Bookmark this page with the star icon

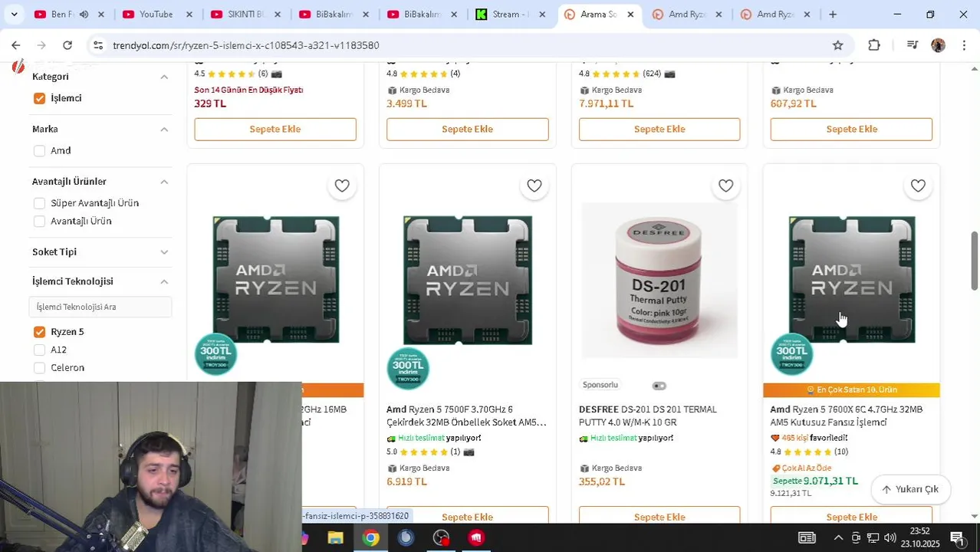[838, 45]
